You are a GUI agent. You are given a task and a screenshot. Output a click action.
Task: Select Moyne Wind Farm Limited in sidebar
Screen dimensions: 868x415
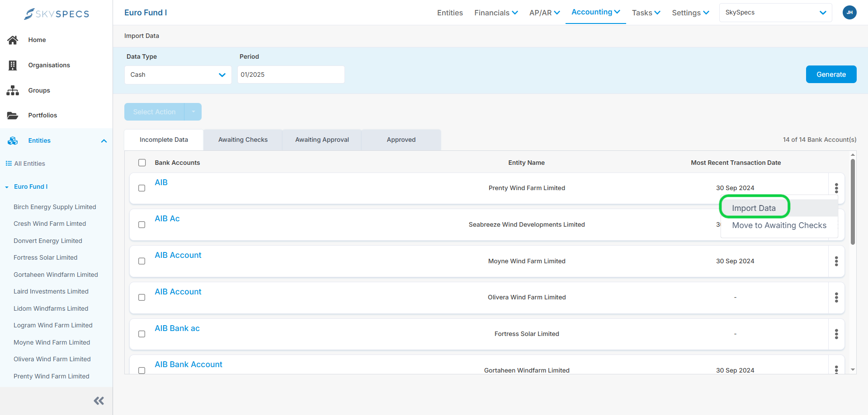(52, 342)
